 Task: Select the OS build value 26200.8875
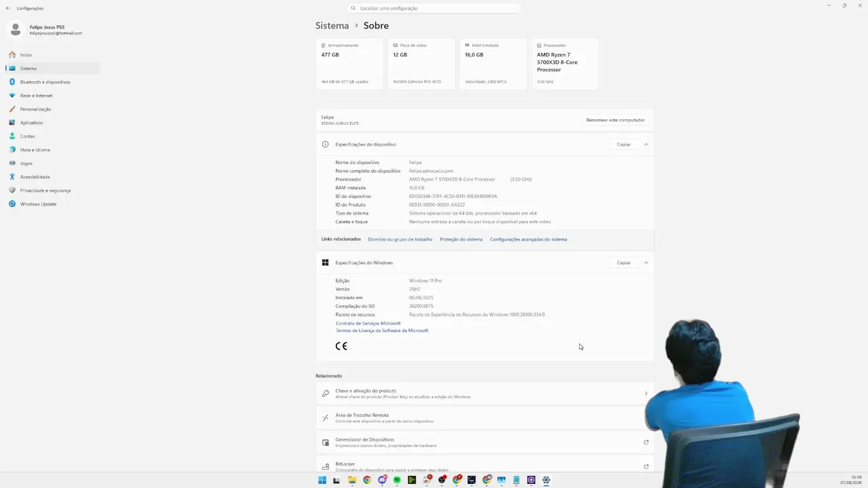click(x=421, y=306)
